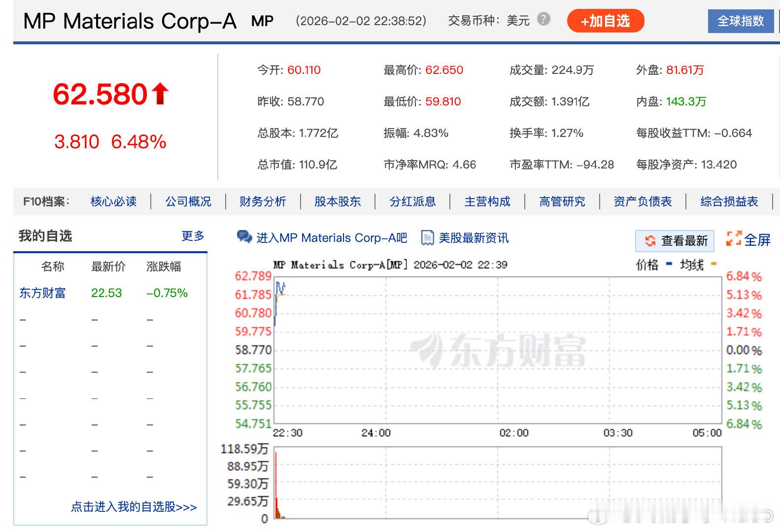Select the MP Materials Corp-A page title
Screen dimensions: 780x532
tap(130, 21)
